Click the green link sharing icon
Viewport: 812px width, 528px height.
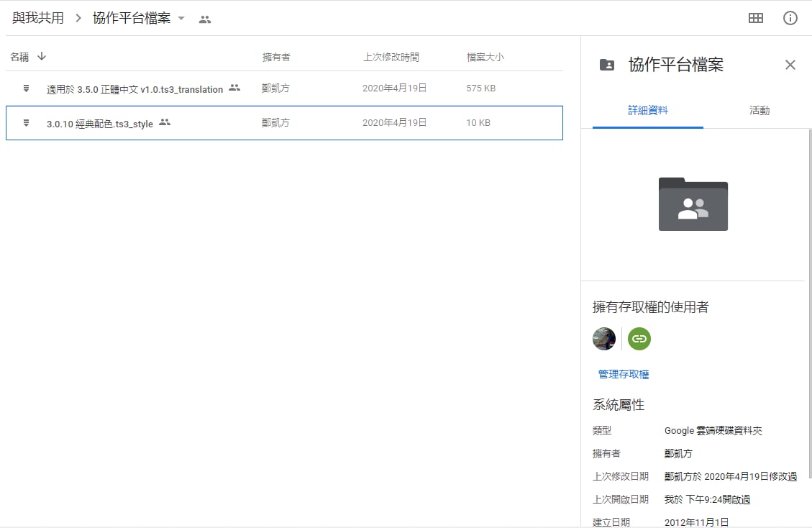pyautogui.click(x=639, y=339)
